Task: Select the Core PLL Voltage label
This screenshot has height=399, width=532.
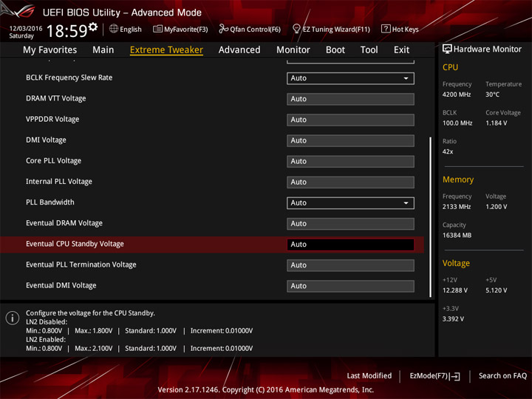Action: click(54, 161)
